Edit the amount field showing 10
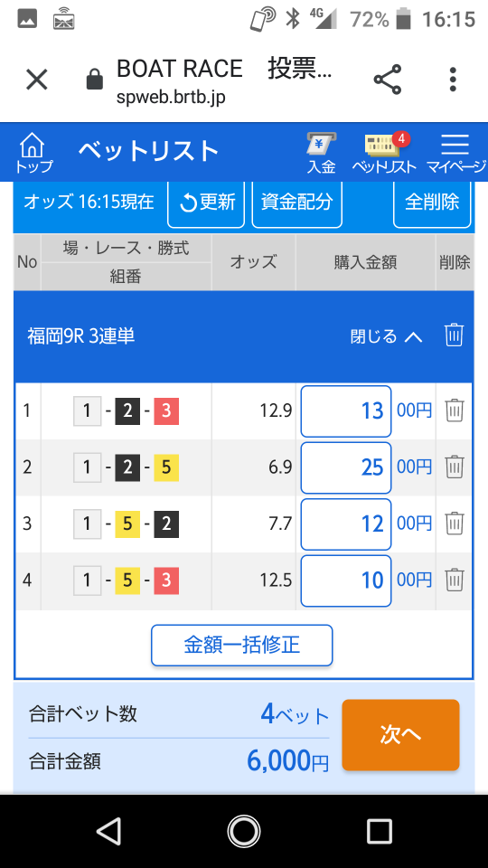This screenshot has height=868, width=488. point(346,580)
